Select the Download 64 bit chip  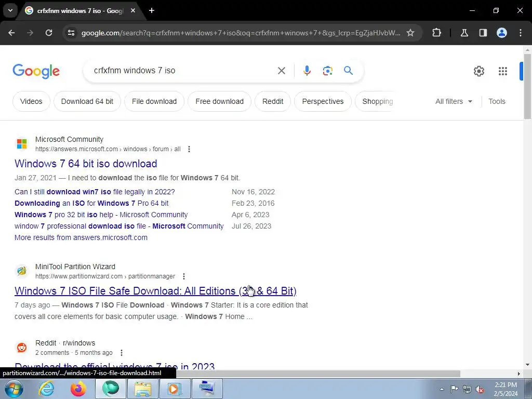click(87, 101)
